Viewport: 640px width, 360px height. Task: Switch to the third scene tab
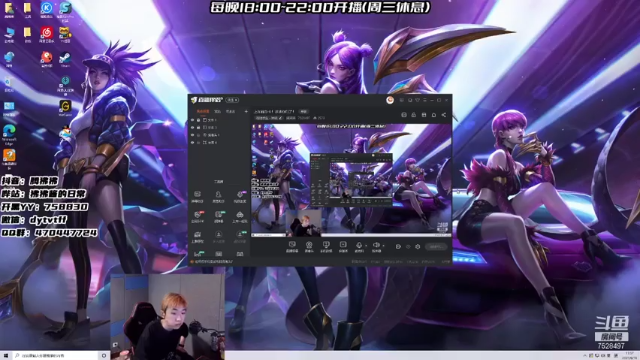pyautogui.click(x=231, y=111)
